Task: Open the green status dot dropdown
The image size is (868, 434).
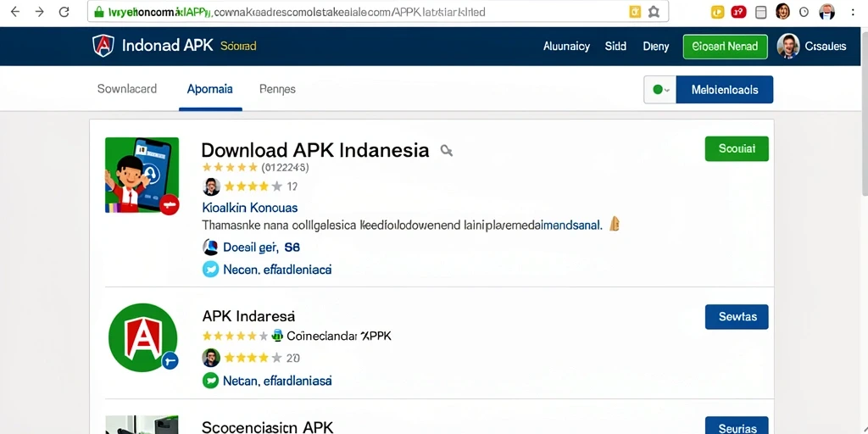Action: point(659,90)
